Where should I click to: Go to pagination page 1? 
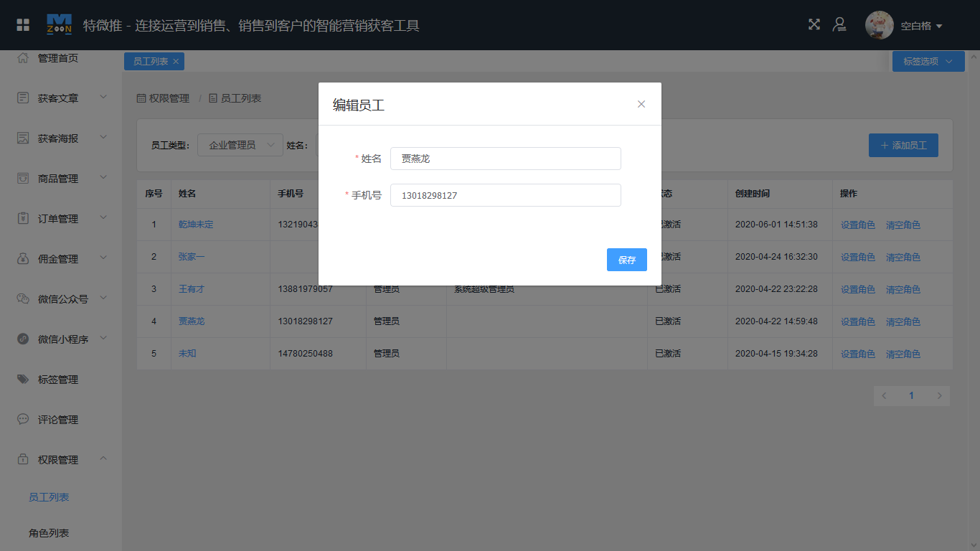(x=912, y=396)
